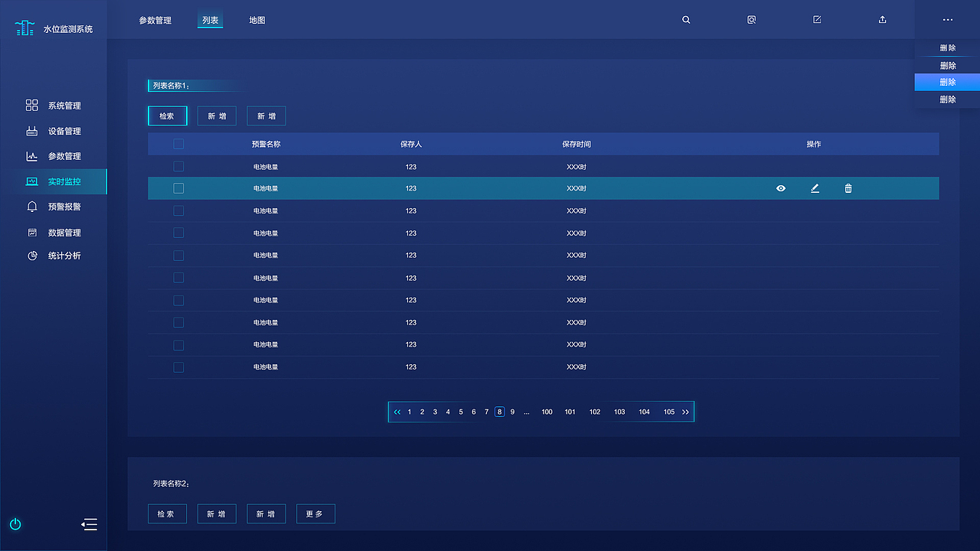Screen dimensions: 980x551
Task: Click the water level system logo icon
Action: pos(24,29)
